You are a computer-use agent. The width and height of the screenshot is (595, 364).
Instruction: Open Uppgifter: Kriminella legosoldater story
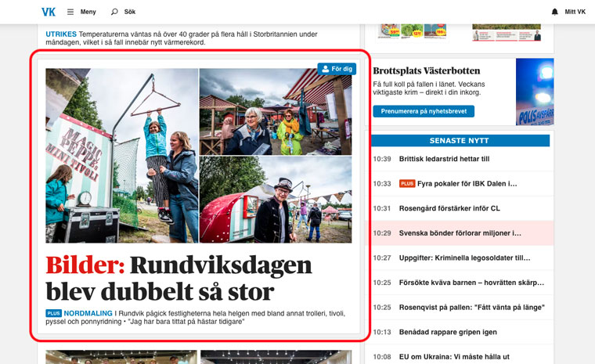click(x=464, y=258)
